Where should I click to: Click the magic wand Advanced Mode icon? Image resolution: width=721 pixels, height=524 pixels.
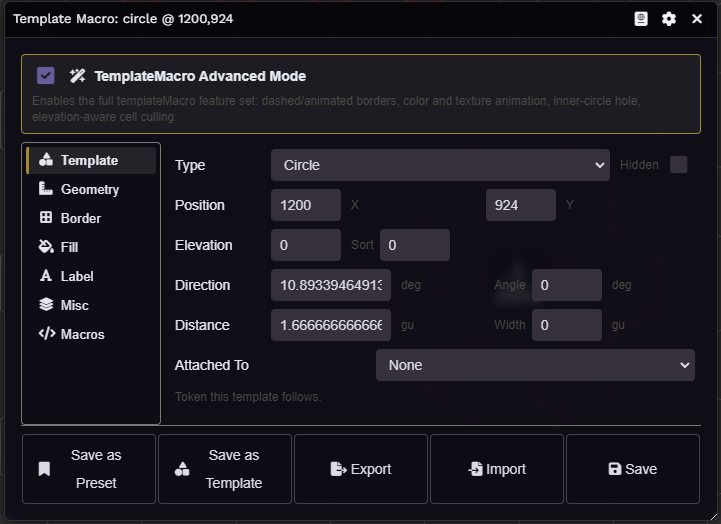click(77, 76)
